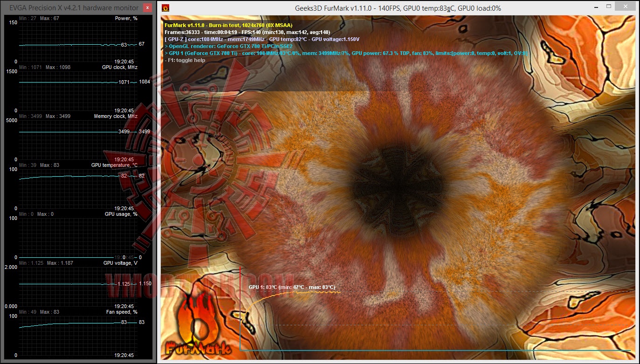640x364 pixels.
Task: Click "Min : 3499 Max : 3499" memory stats
Action: click(45, 116)
